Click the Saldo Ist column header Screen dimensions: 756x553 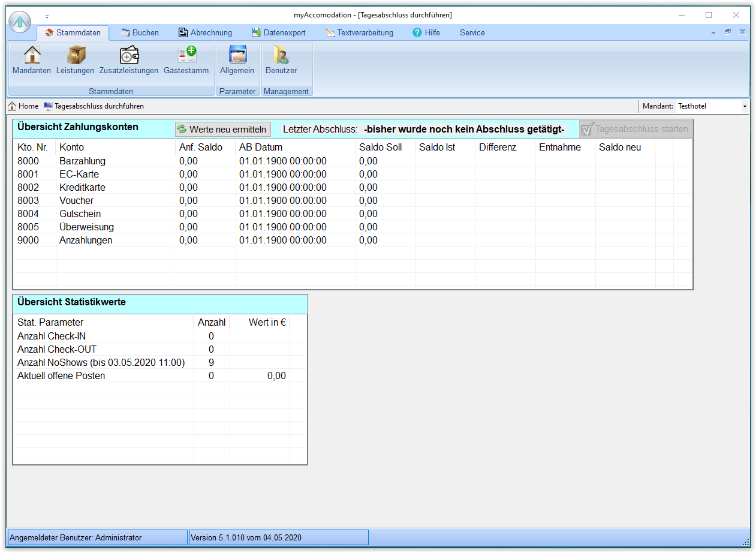(x=437, y=147)
